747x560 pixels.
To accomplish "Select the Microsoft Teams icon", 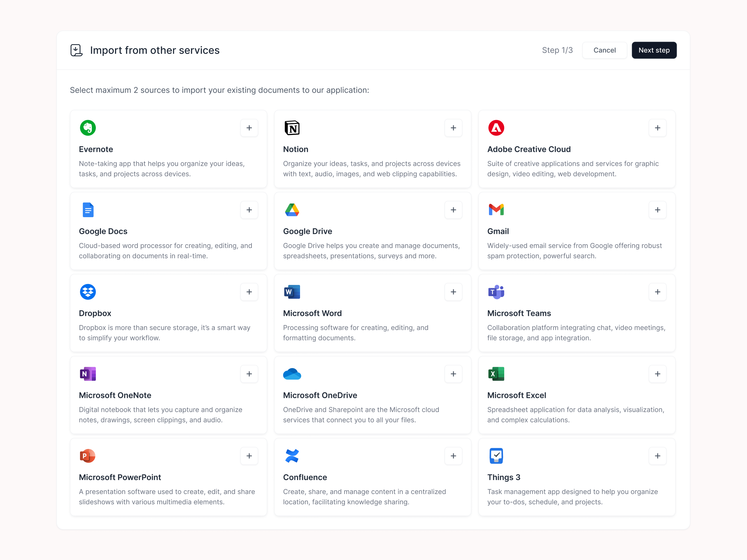I will pyautogui.click(x=496, y=292).
